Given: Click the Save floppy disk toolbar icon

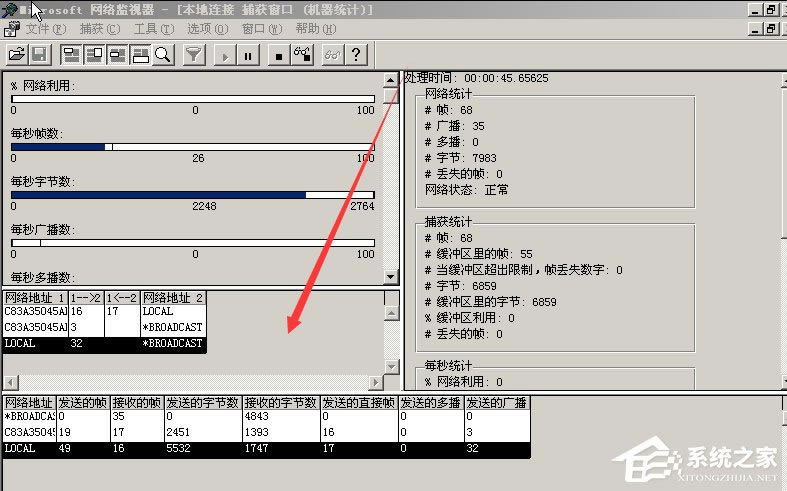Looking at the screenshot, I should click(x=40, y=54).
